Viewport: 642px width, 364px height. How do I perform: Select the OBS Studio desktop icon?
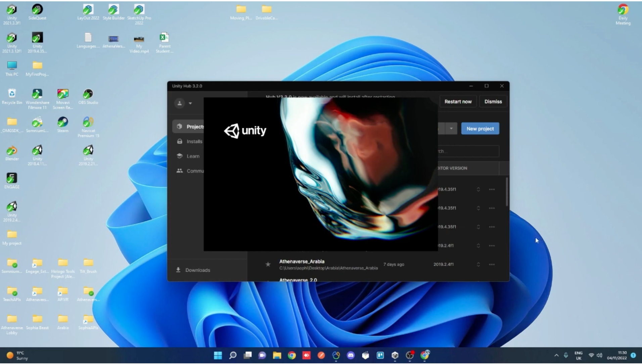point(88,96)
